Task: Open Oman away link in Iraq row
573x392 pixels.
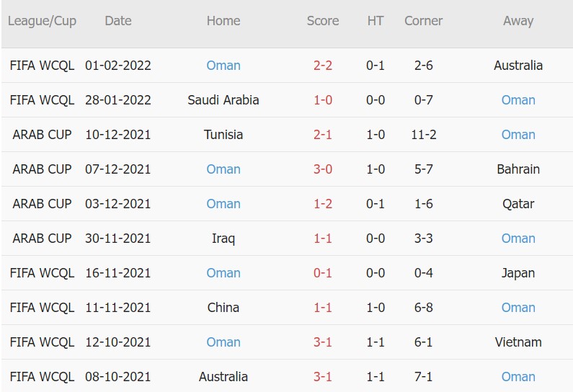Action: point(518,239)
